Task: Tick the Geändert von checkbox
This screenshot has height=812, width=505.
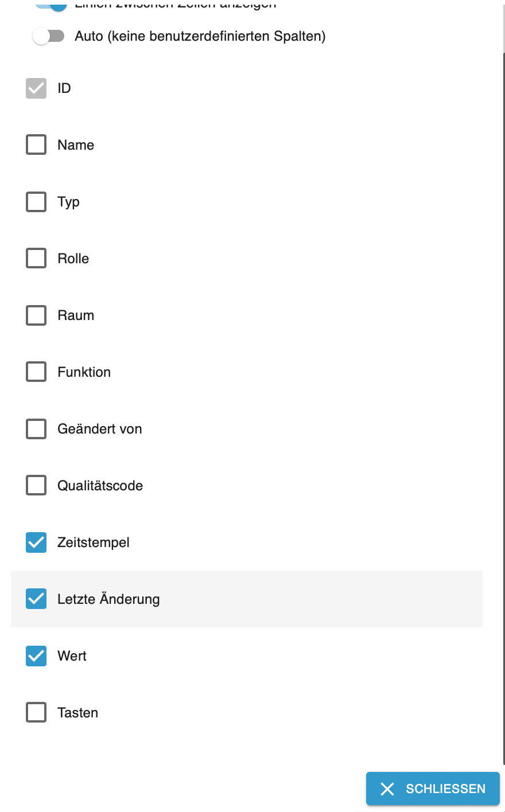Action: pyautogui.click(x=36, y=429)
